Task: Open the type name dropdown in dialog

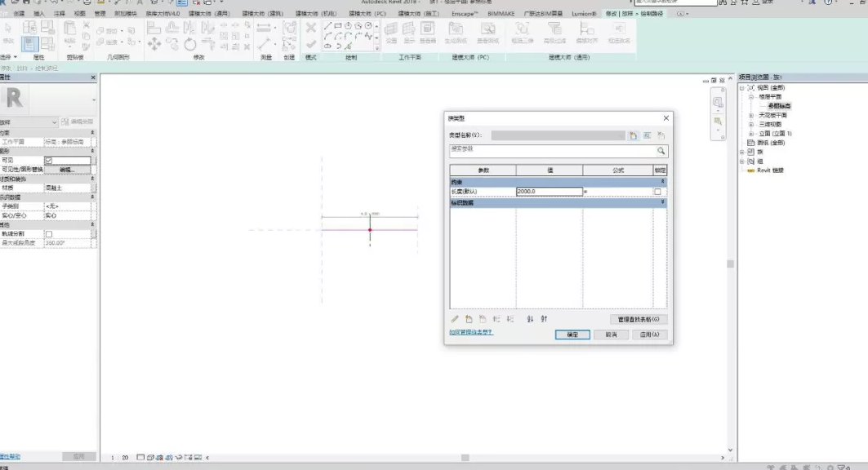Action: [558, 135]
